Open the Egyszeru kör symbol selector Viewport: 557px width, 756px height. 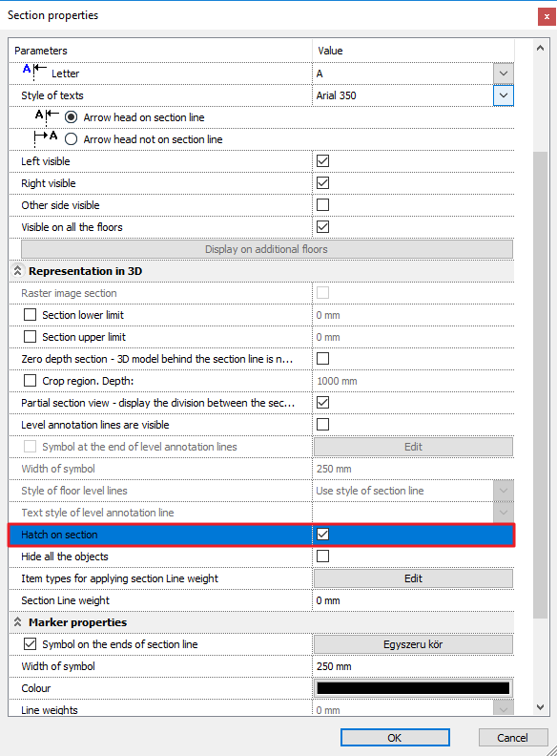point(413,644)
